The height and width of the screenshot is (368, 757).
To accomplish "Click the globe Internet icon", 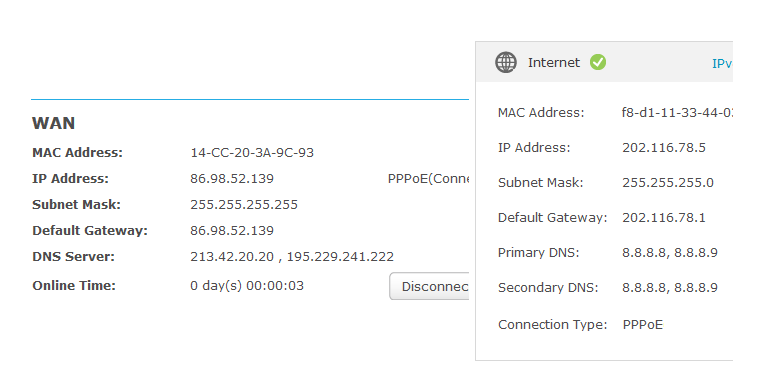I will coord(505,63).
